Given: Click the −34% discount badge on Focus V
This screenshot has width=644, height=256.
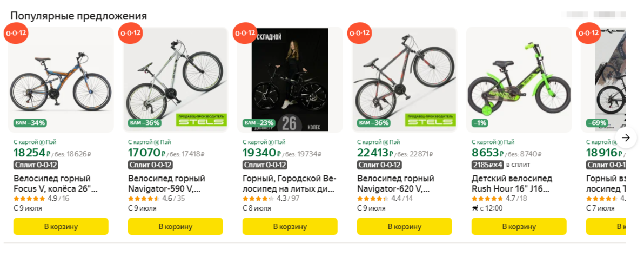Looking at the screenshot, I should pos(30,123).
